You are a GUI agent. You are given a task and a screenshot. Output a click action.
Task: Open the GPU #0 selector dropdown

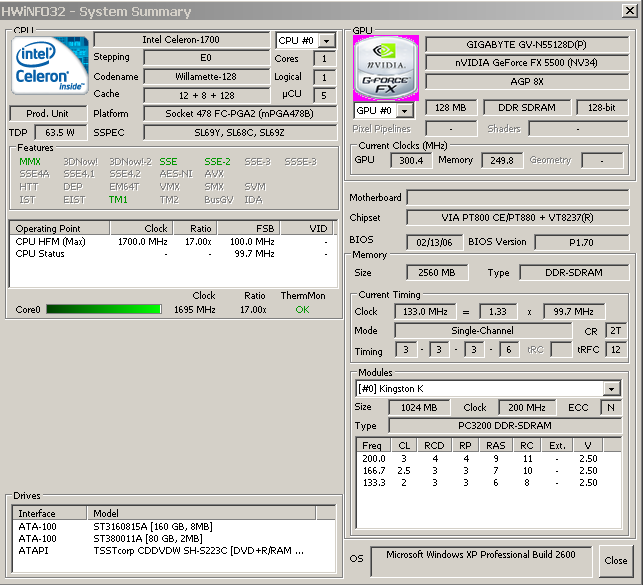pyautogui.click(x=405, y=111)
